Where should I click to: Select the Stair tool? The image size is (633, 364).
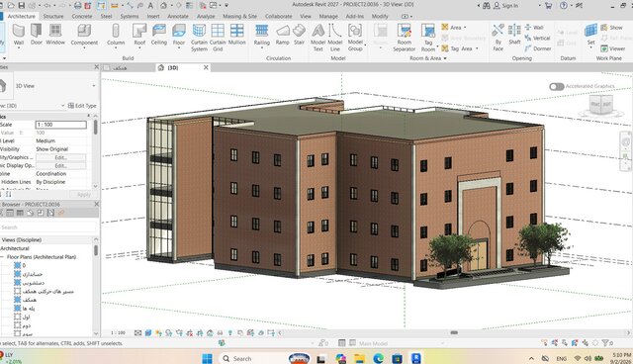(x=299, y=34)
